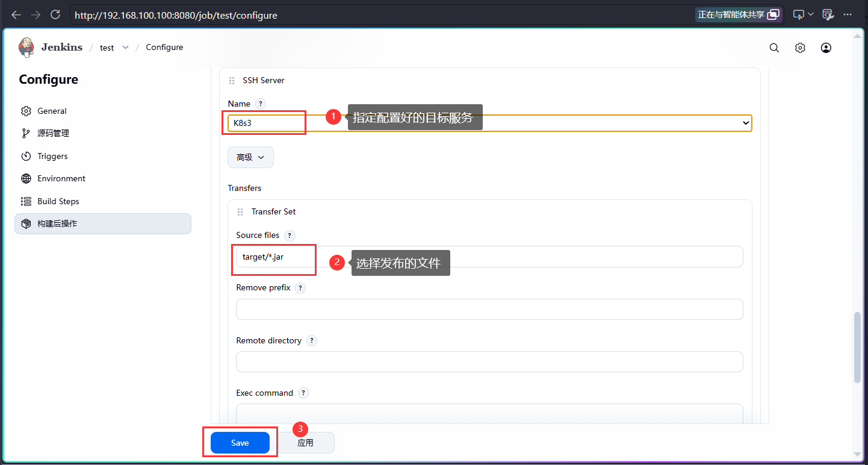Screen dimensions: 868x465
Task: Save the job configuration
Action: (240, 443)
